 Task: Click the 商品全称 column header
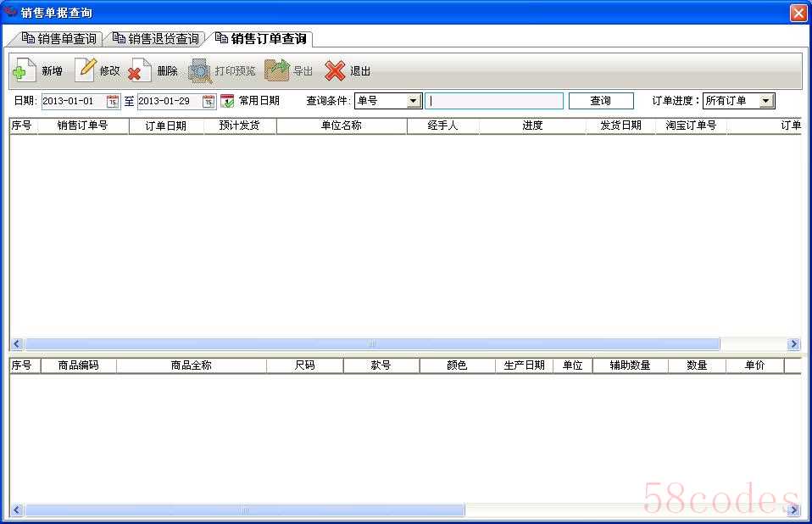tap(191, 365)
